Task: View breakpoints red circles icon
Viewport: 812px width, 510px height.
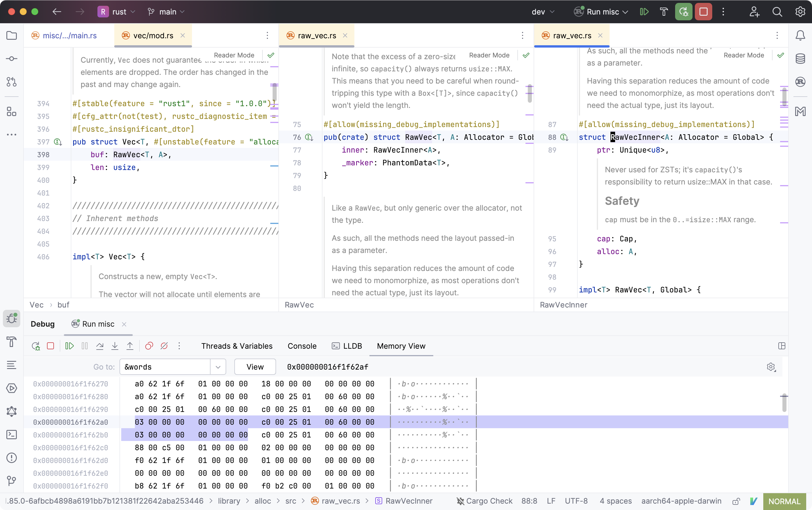Action: pyautogui.click(x=149, y=346)
